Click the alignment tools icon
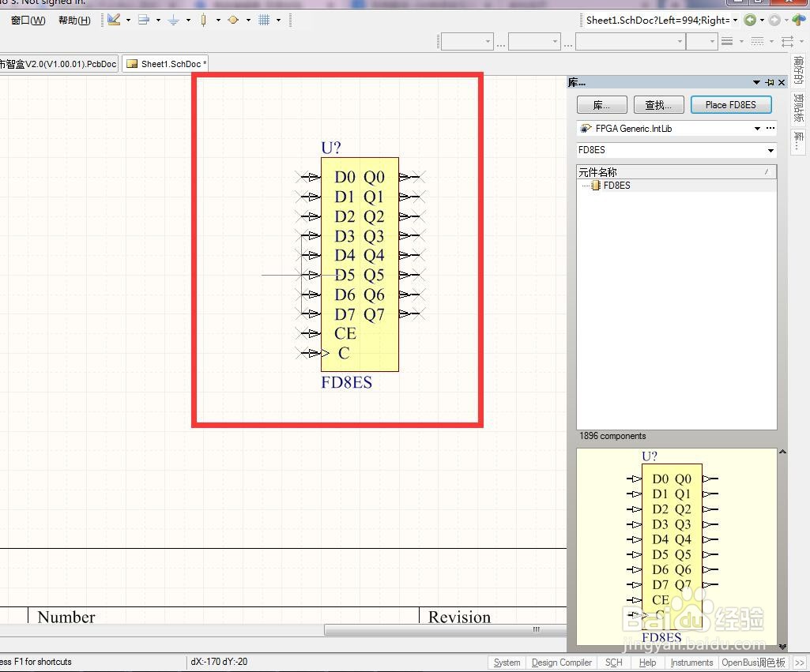This screenshot has height=672, width=810. [144, 20]
